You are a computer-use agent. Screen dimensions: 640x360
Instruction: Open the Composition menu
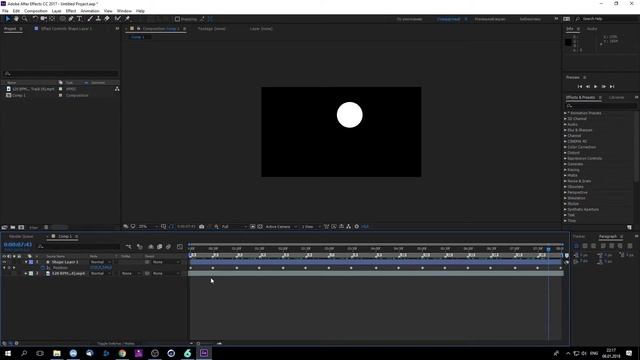[36, 11]
